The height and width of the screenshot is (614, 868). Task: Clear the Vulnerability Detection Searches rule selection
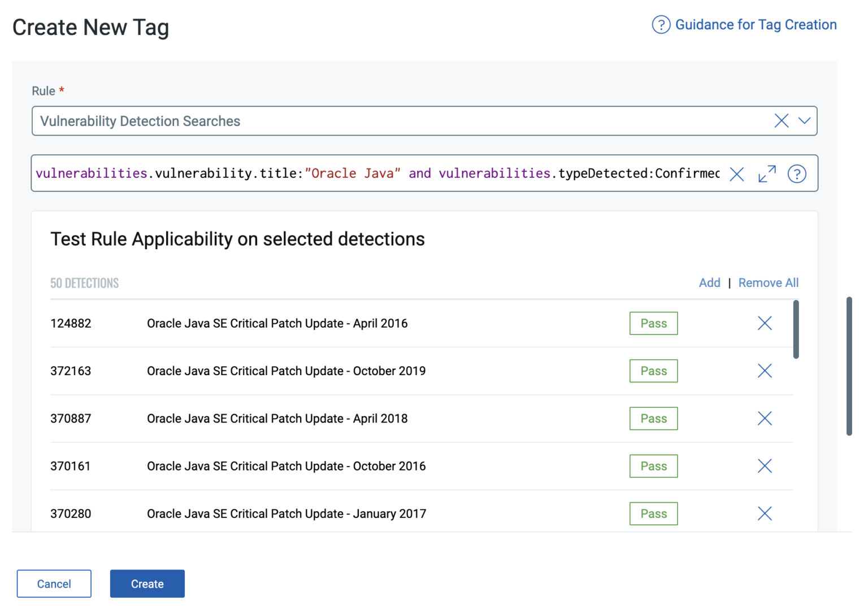click(782, 120)
